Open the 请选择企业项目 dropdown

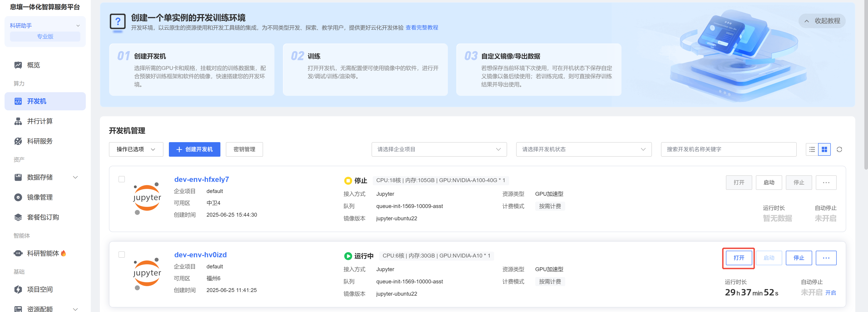tap(439, 150)
